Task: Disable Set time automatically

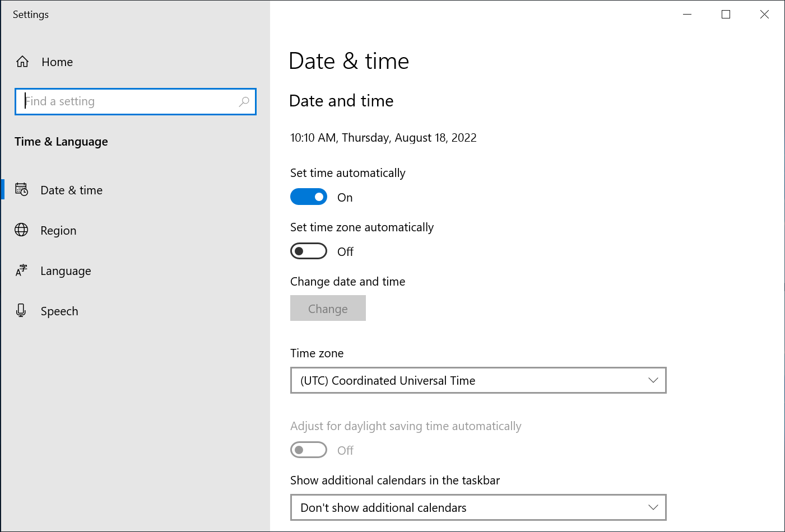Action: click(309, 197)
